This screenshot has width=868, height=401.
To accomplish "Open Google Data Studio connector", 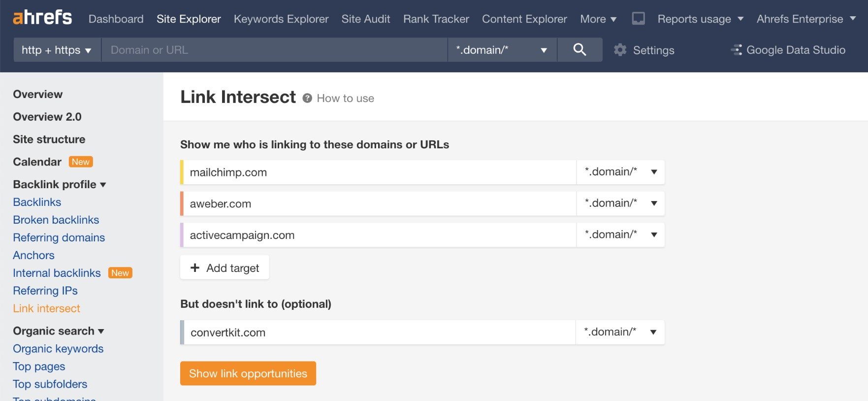I will point(788,50).
